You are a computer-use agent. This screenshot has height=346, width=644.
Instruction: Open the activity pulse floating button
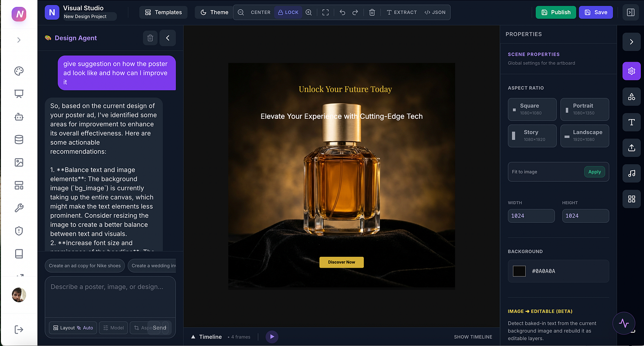point(624,323)
